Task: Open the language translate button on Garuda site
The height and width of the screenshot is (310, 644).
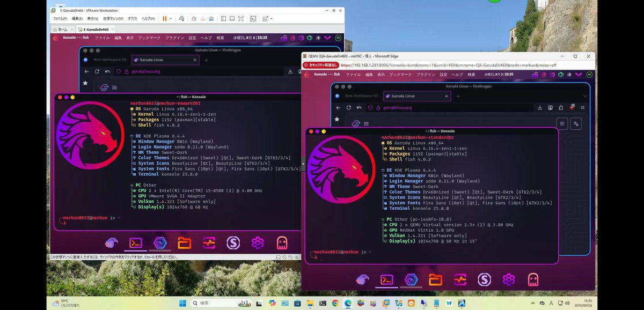Action: [576, 123]
